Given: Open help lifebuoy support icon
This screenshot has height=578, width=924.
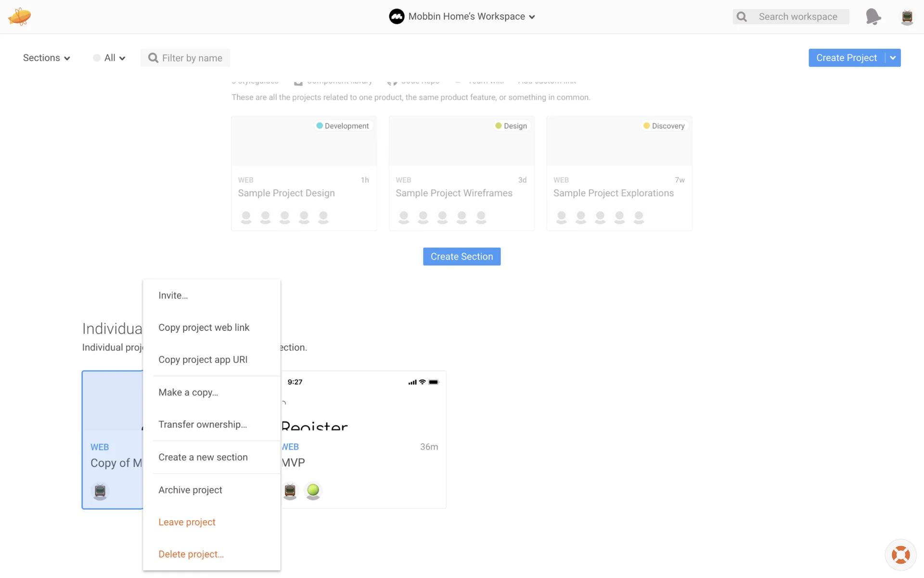Looking at the screenshot, I should [x=900, y=554].
